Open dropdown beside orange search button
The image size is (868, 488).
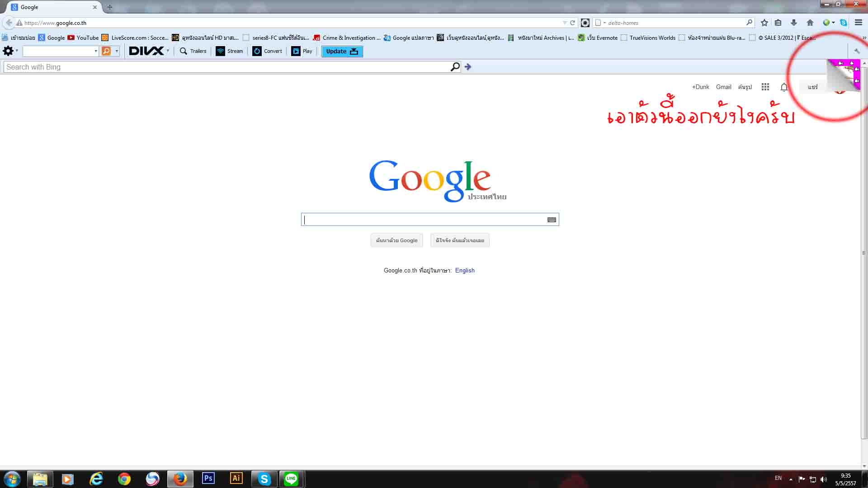[117, 51]
